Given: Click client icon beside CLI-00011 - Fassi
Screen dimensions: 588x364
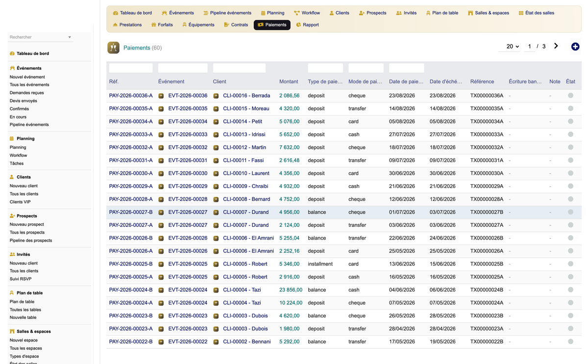Looking at the screenshot, I should 216,160.
